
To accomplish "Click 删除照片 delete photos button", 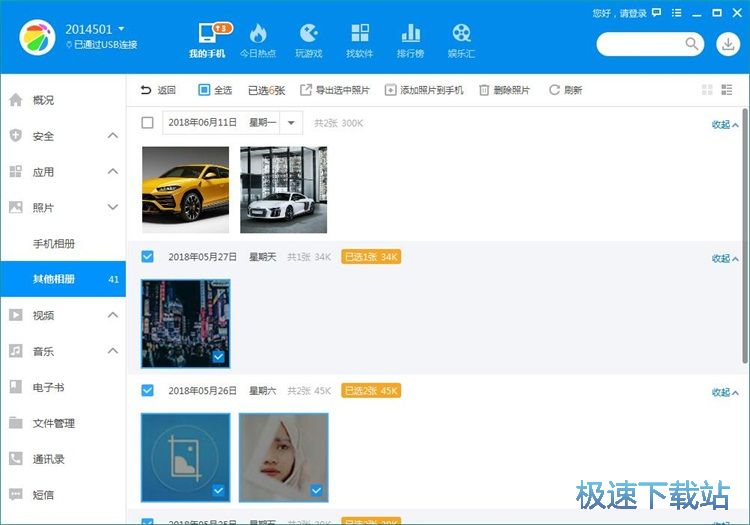I will click(505, 90).
